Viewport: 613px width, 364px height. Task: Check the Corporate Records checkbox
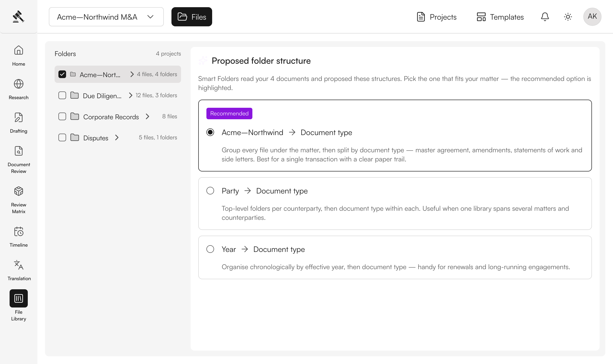click(x=62, y=116)
